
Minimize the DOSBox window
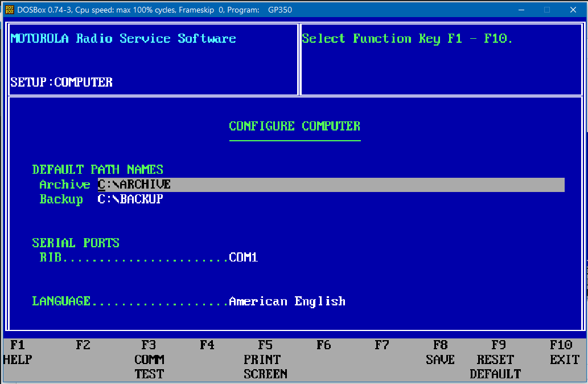(521, 10)
